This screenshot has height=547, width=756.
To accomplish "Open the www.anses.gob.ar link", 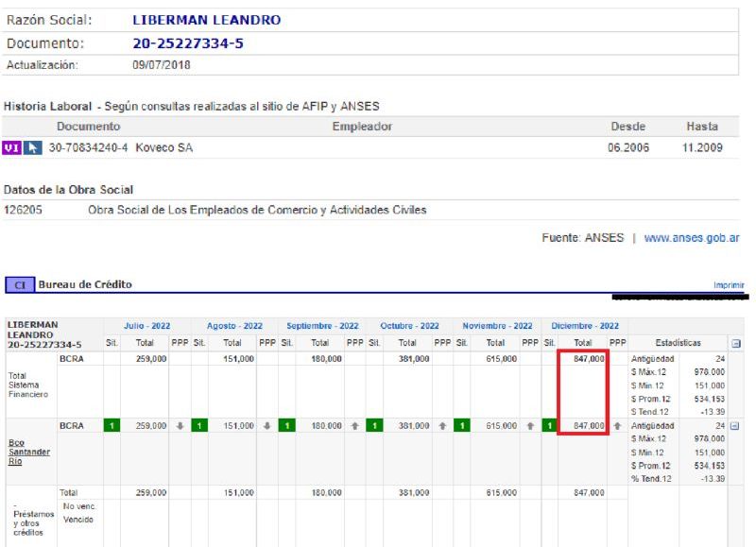I will click(694, 240).
